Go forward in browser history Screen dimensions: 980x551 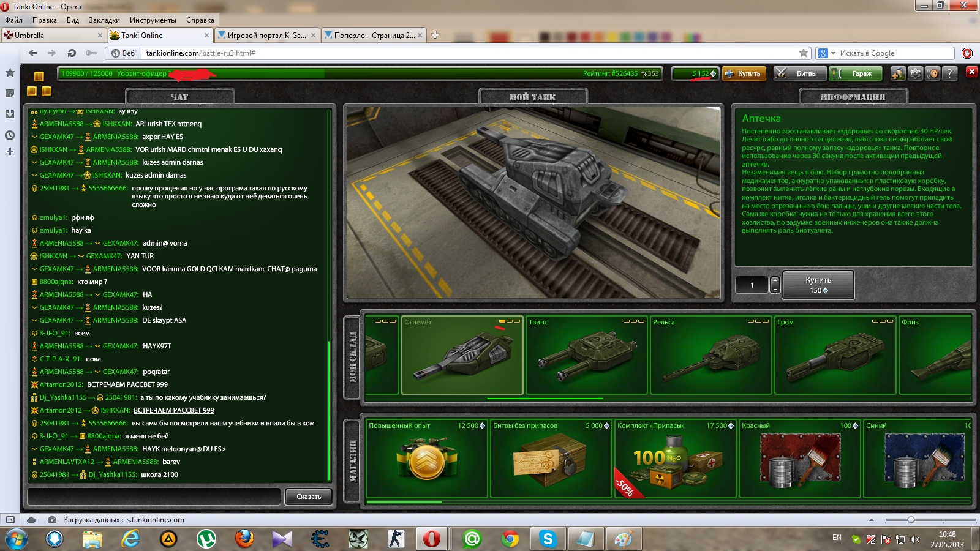51,53
